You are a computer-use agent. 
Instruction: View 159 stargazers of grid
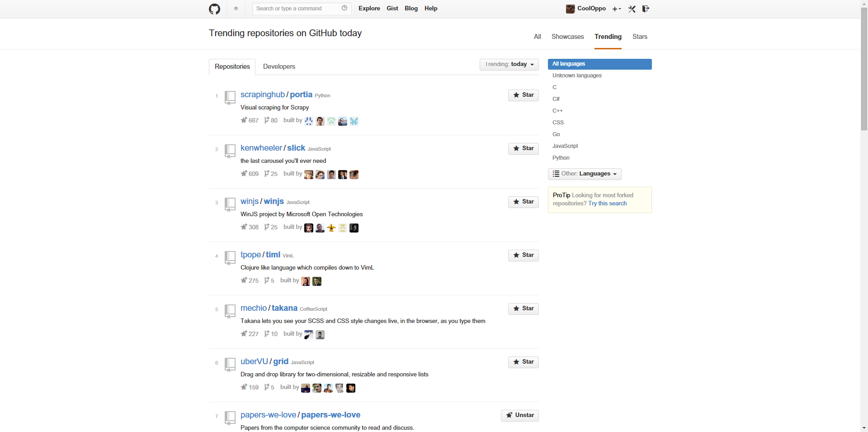[x=250, y=387]
